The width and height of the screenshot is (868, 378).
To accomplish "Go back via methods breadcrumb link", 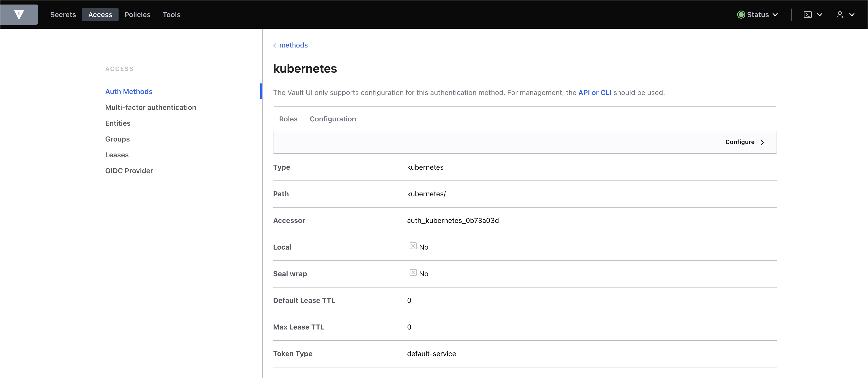I will [x=293, y=45].
